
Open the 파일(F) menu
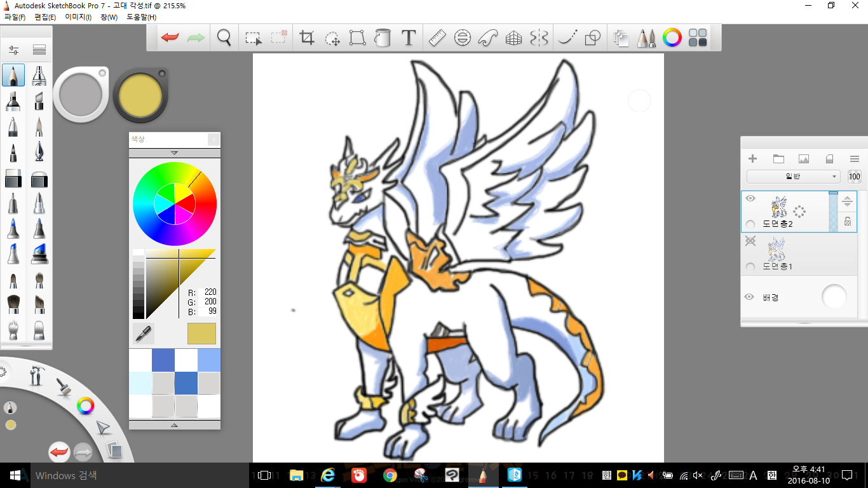tap(15, 17)
